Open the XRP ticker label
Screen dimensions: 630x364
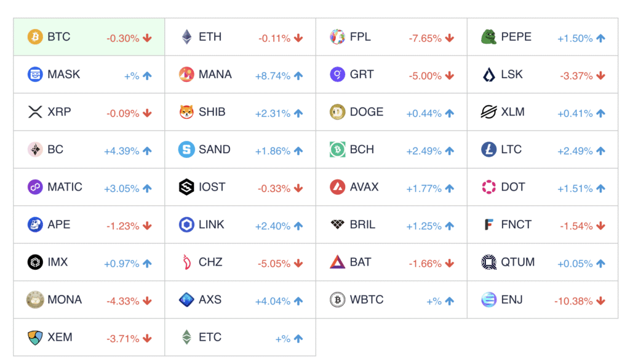pos(59,112)
